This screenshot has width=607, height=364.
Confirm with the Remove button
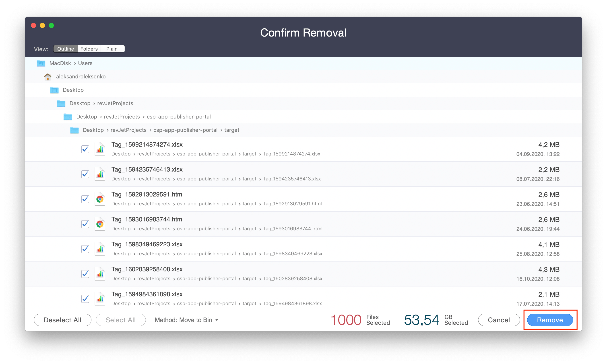coord(550,320)
